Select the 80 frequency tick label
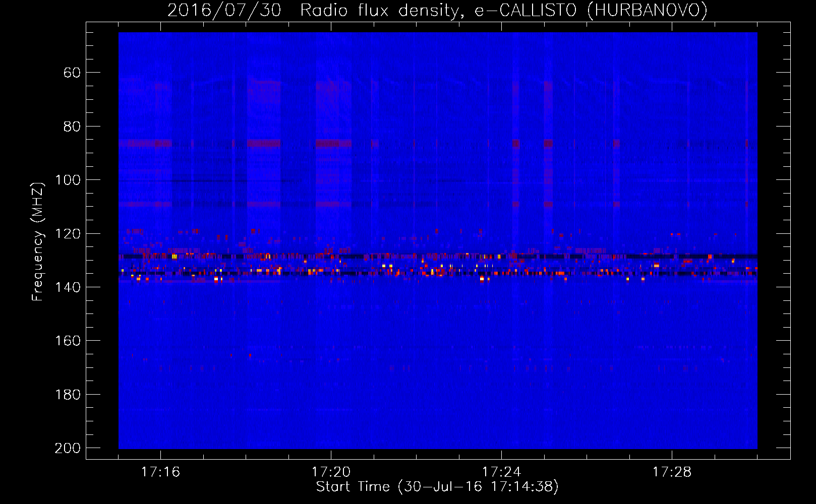 (x=72, y=127)
